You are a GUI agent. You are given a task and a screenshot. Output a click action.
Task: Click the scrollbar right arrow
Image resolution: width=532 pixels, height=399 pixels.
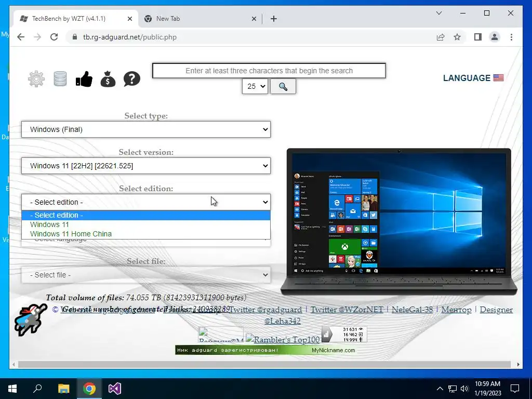click(x=518, y=364)
